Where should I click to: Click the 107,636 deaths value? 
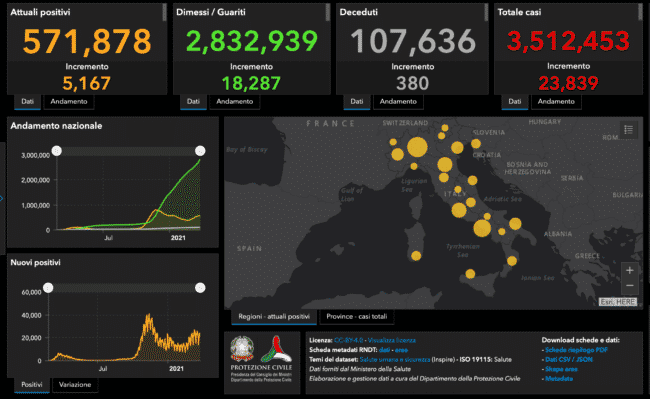tap(413, 41)
